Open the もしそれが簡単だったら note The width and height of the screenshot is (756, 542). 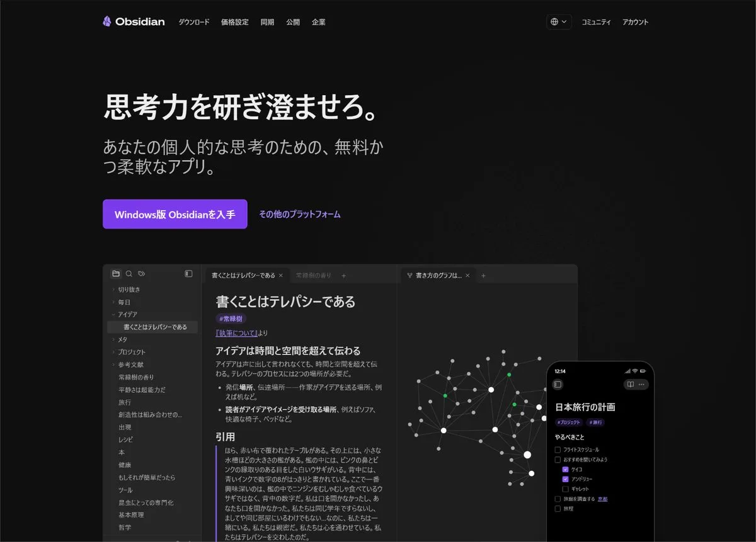pyautogui.click(x=146, y=477)
